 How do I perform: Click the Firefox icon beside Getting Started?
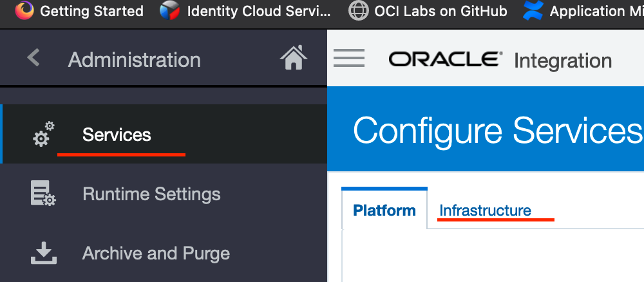coord(24,10)
